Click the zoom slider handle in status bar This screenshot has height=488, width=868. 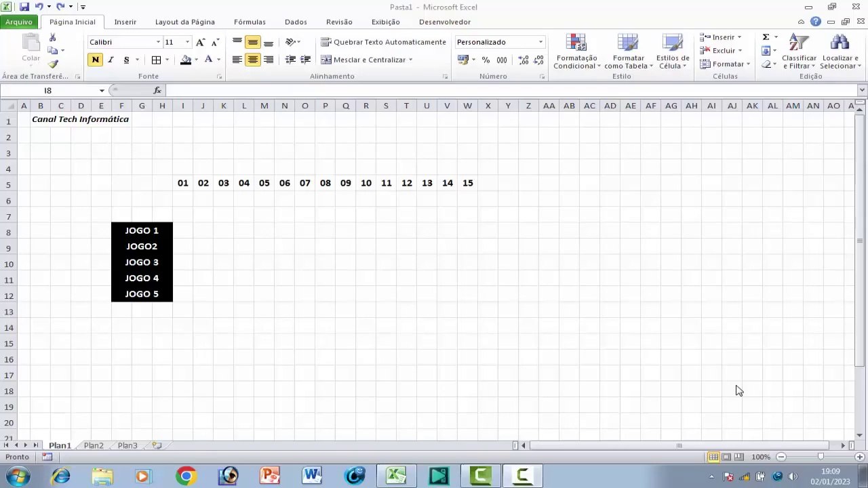[x=821, y=457]
